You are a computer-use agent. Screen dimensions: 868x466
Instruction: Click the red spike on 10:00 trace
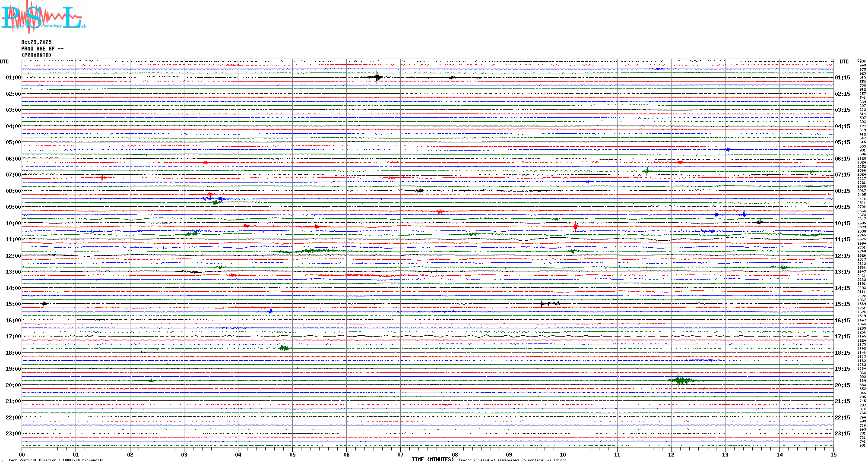point(575,226)
